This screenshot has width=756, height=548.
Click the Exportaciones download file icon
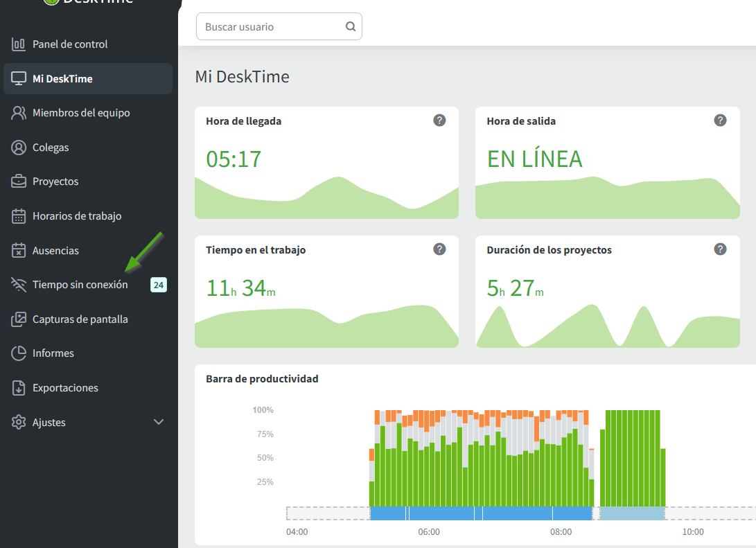(19, 388)
